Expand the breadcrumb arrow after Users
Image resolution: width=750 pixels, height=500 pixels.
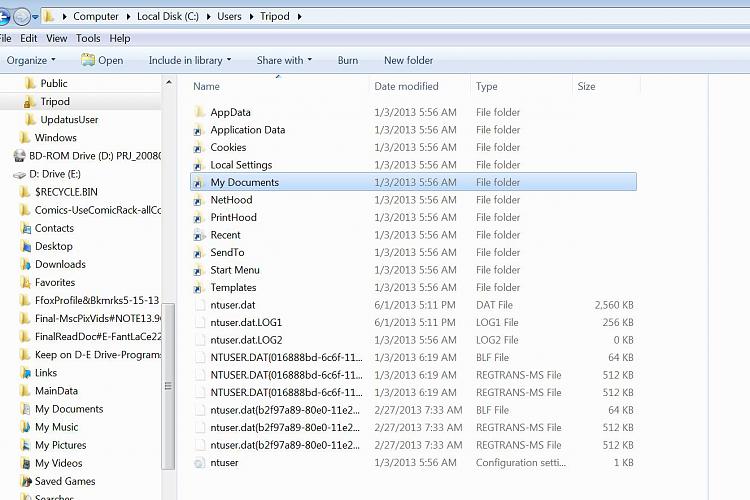coord(252,17)
